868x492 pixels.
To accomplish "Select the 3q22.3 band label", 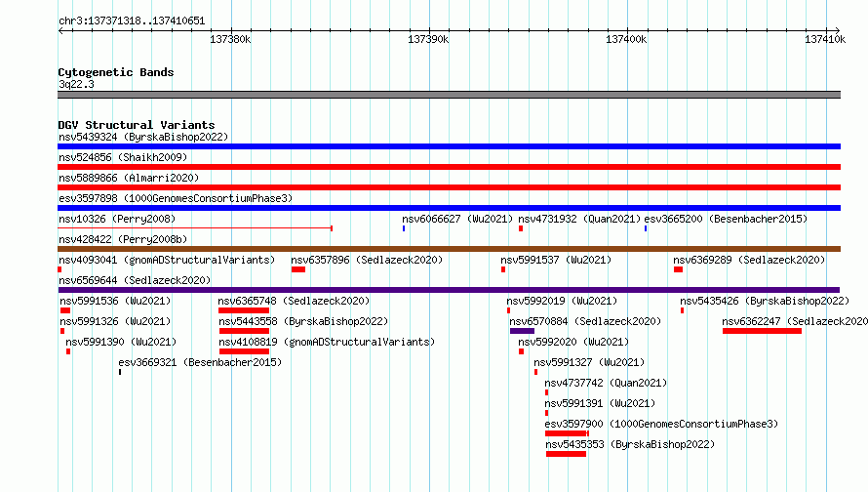I will (76, 84).
